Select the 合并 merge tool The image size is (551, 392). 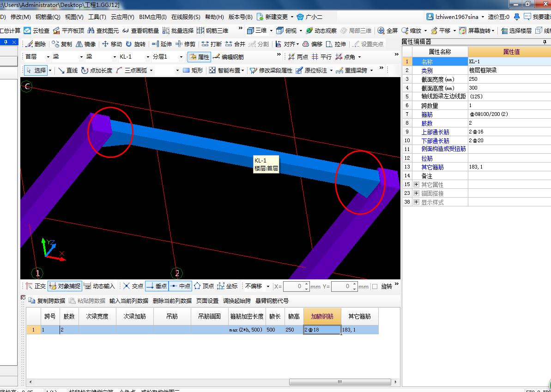click(x=235, y=44)
